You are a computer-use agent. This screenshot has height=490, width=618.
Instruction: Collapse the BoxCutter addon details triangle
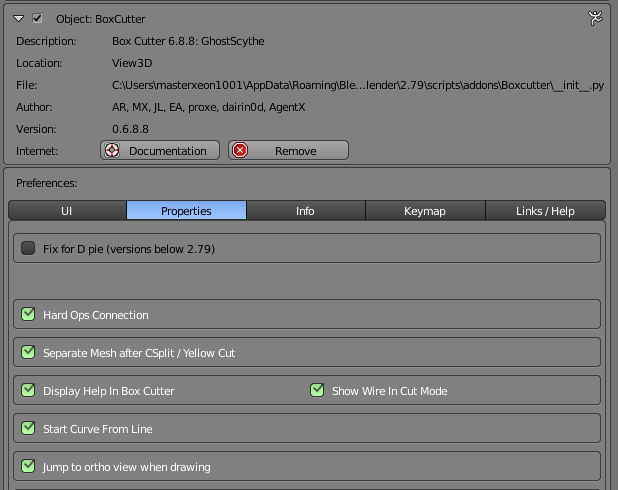[x=19, y=18]
